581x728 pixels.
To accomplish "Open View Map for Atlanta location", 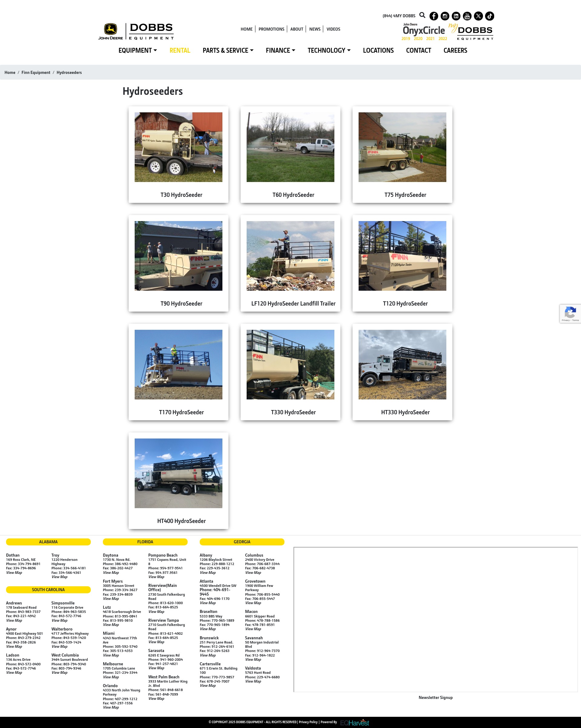I will click(x=208, y=603).
